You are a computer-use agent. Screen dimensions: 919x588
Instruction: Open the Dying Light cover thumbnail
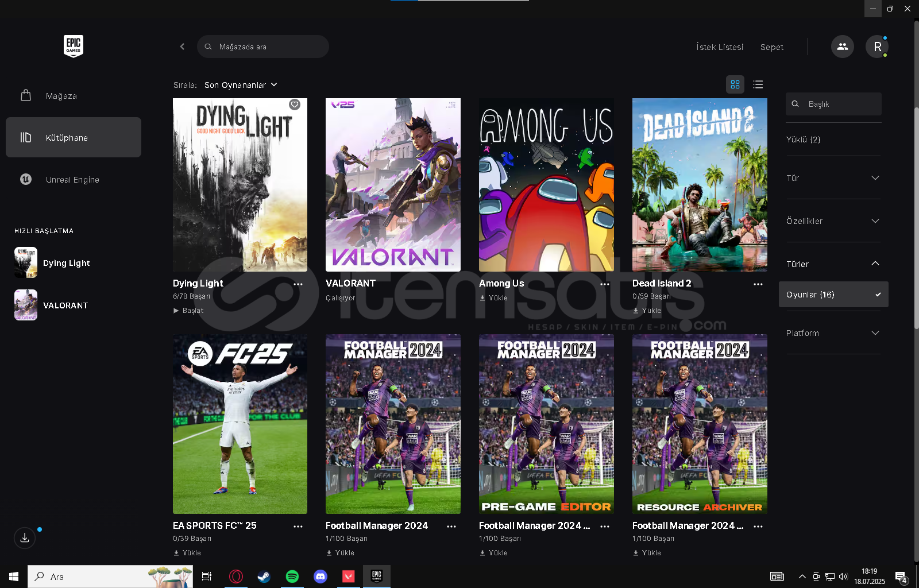click(x=240, y=185)
